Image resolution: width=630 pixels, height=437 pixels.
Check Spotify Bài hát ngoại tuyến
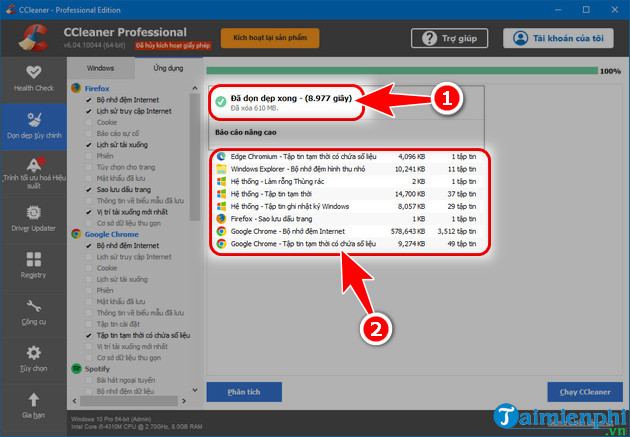pyautogui.click(x=89, y=380)
